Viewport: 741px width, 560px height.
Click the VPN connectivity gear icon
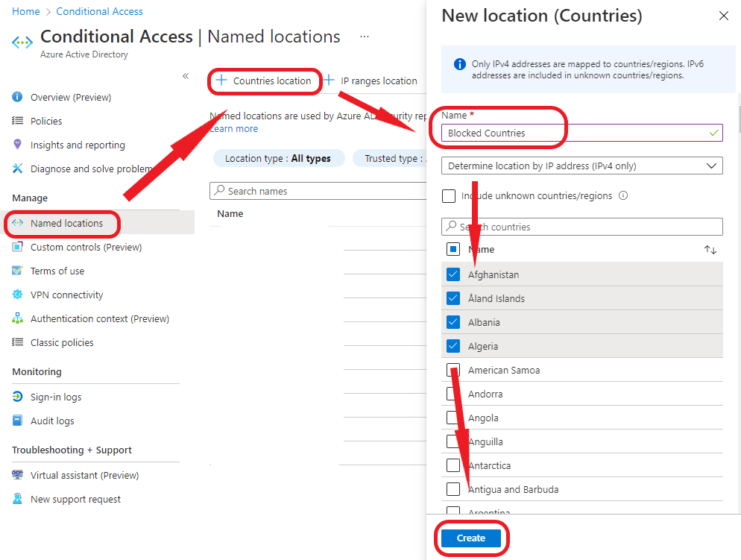click(x=17, y=295)
